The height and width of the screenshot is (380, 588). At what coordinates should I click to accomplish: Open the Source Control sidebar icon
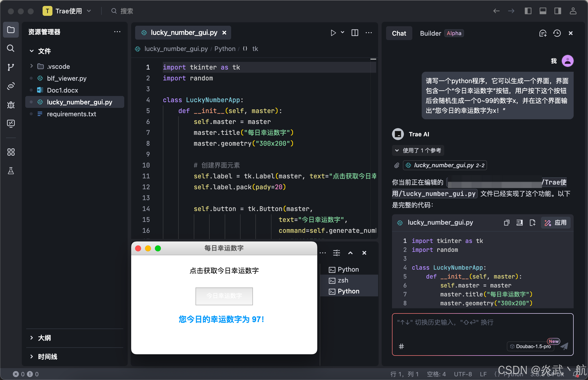click(11, 67)
